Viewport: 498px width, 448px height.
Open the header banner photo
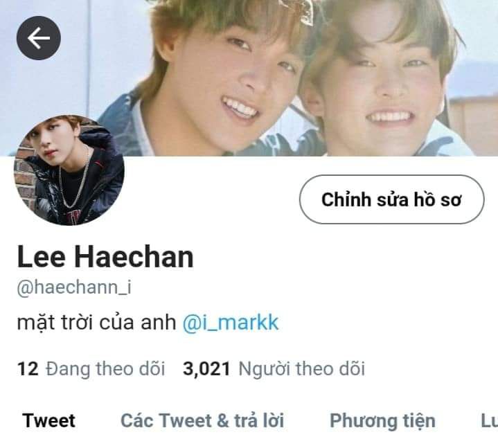[249, 78]
